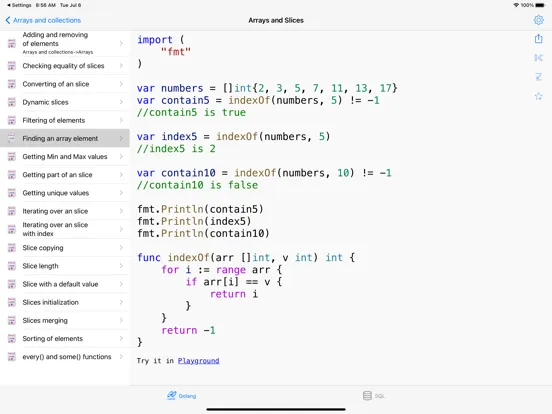This screenshot has width=552, height=414.
Task: Tap the SQL database icon
Action: tap(367, 396)
